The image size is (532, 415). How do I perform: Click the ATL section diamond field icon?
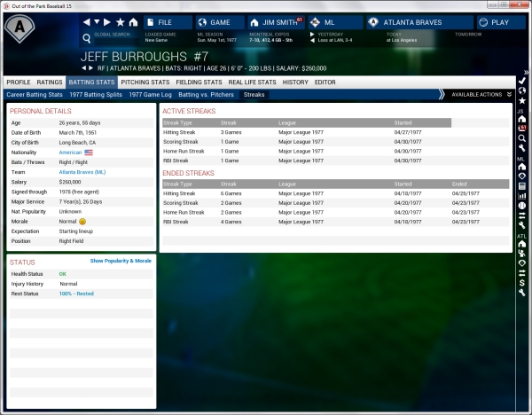click(522, 263)
